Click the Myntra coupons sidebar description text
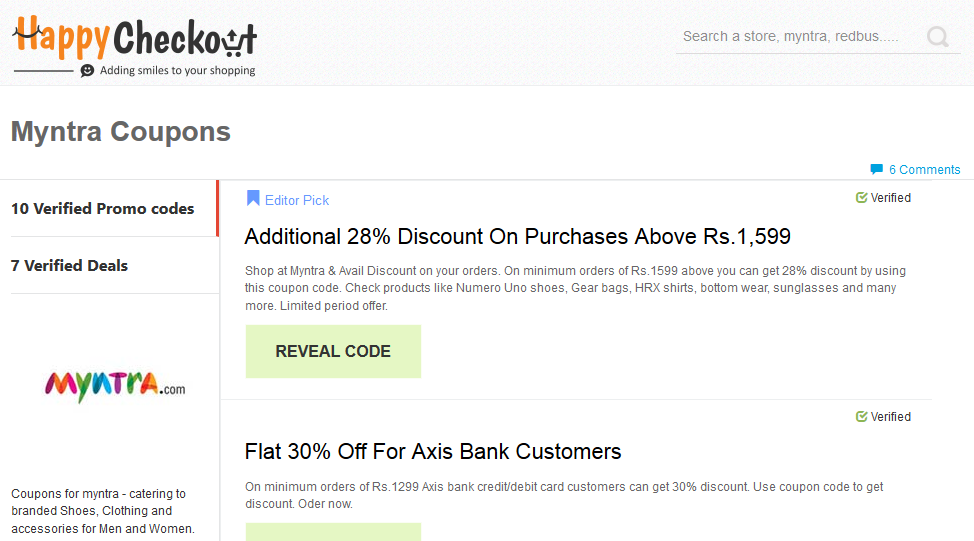The image size is (974, 541). coord(103,511)
